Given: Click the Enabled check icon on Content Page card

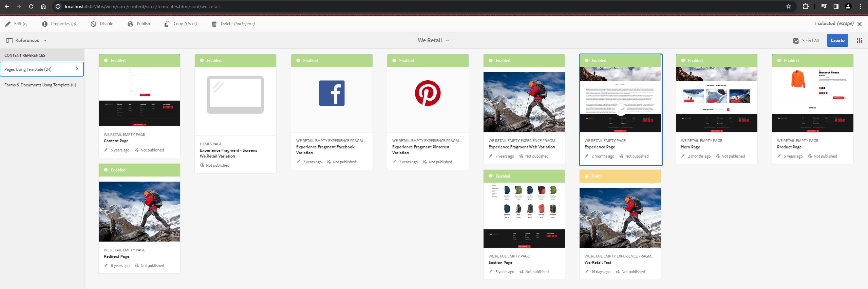Looking at the screenshot, I should (x=106, y=61).
